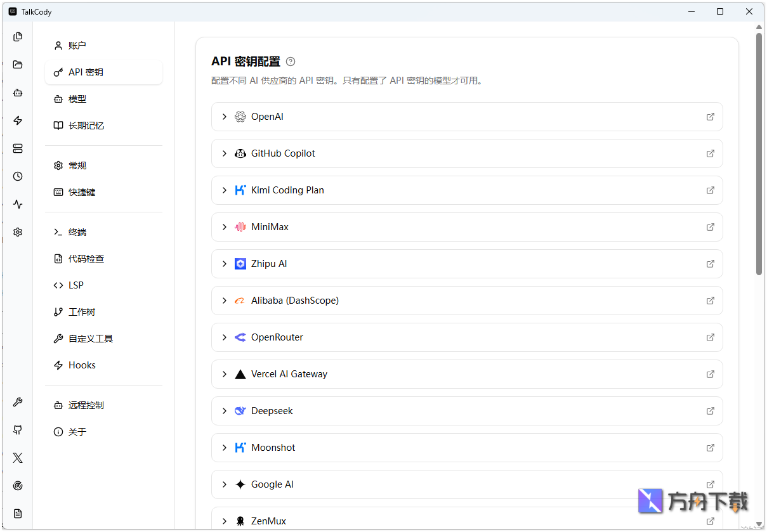The width and height of the screenshot is (767, 532).
Task: Expand the MiniMax provider chevron
Action: pos(225,227)
